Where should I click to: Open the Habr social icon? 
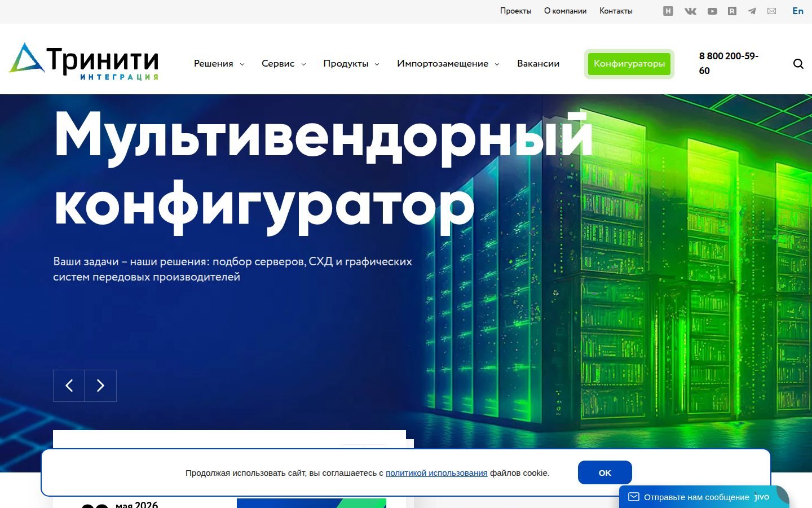(x=668, y=11)
